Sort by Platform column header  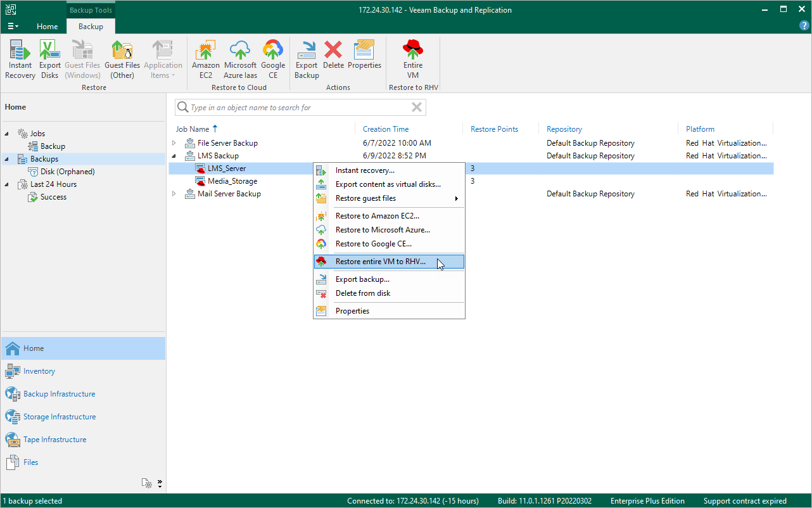click(x=700, y=129)
